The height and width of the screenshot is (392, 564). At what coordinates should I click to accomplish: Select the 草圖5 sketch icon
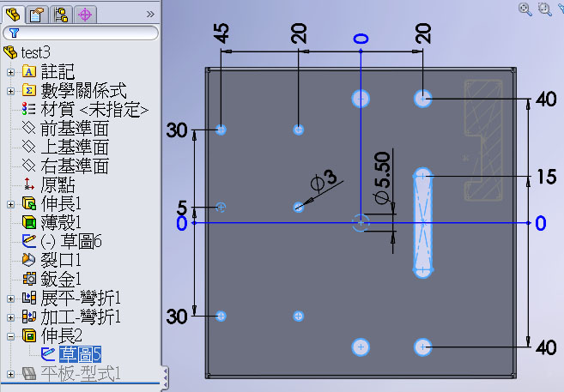click(x=48, y=354)
